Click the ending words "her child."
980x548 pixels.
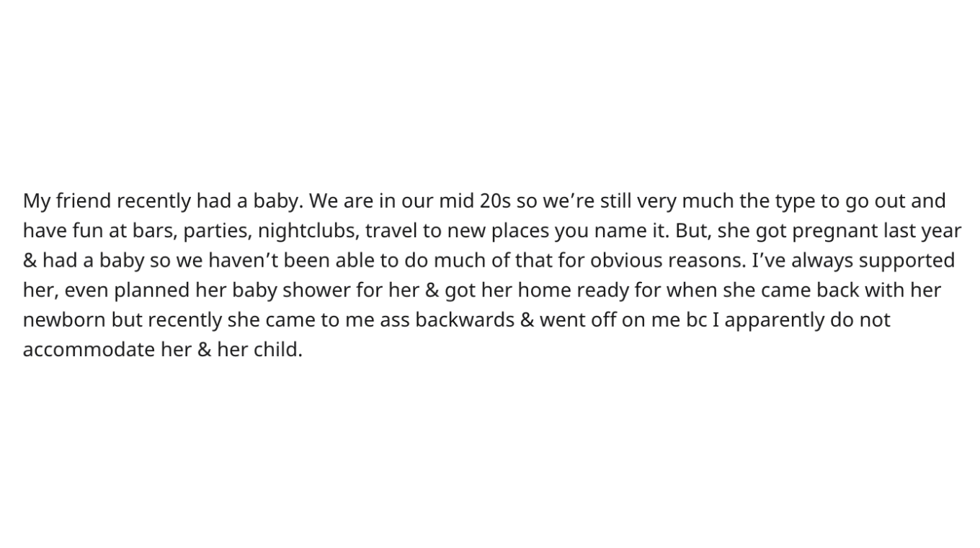(x=259, y=350)
